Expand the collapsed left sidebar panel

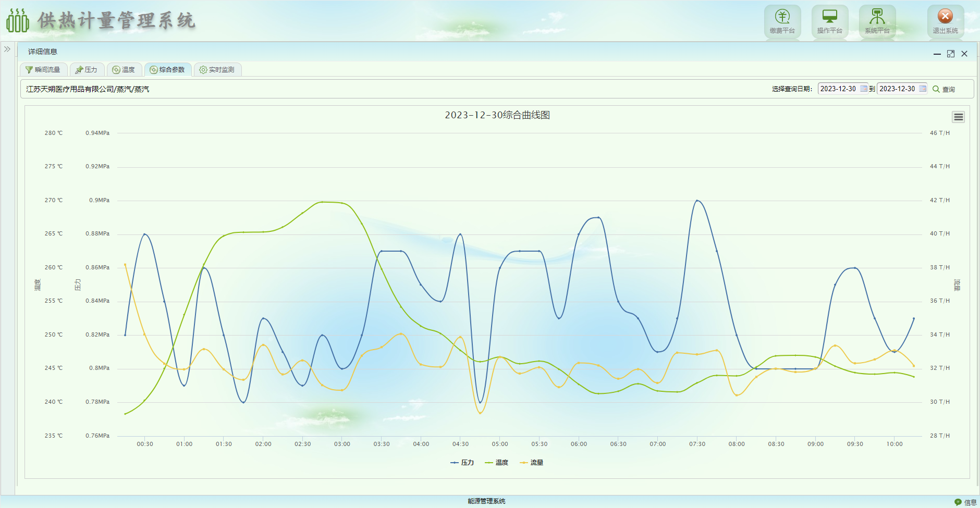click(x=7, y=49)
